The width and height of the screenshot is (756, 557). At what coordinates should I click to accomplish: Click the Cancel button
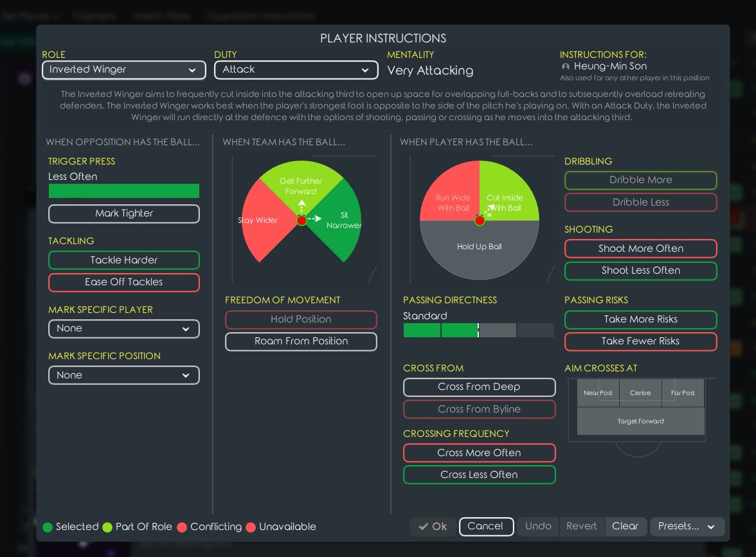(x=486, y=527)
